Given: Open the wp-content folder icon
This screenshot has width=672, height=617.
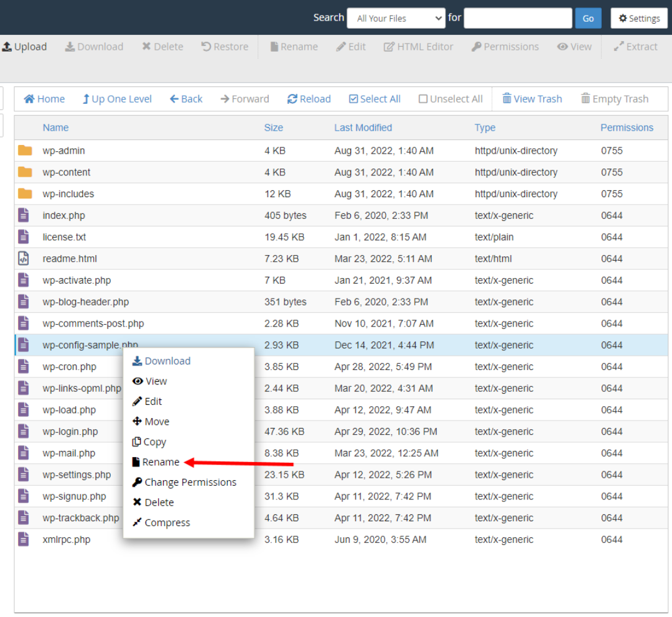Looking at the screenshot, I should [x=26, y=172].
